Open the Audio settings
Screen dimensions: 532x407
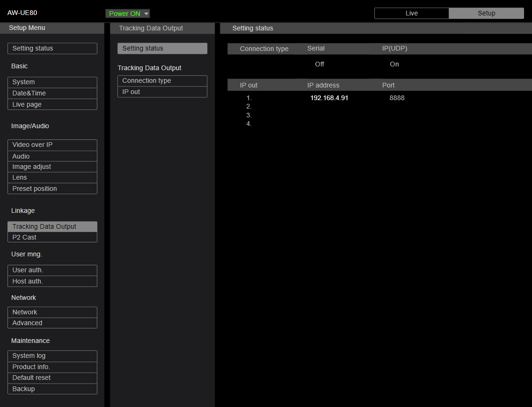coord(52,156)
